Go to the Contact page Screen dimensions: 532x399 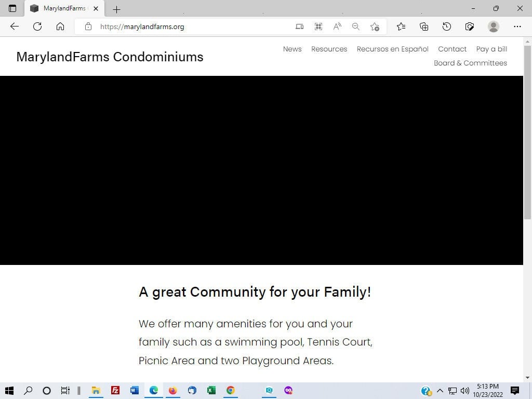(x=453, y=49)
